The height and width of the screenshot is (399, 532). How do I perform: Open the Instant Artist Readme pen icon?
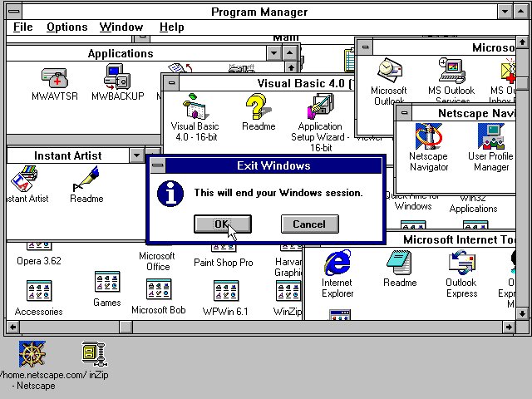[86, 179]
